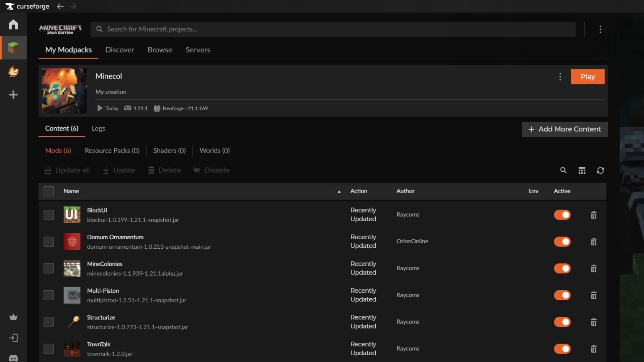Open top-right three-dot options menu
644x362 pixels.
pyautogui.click(x=600, y=29)
